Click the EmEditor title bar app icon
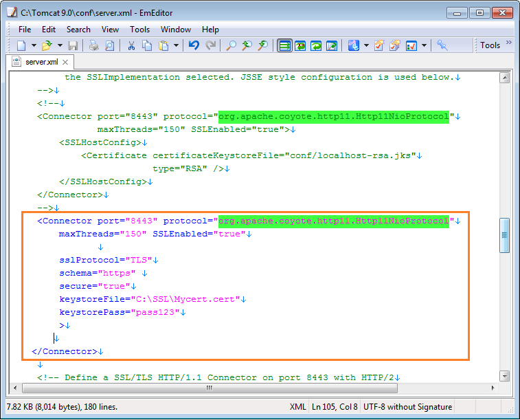This screenshot has height=420, width=520. point(12,12)
